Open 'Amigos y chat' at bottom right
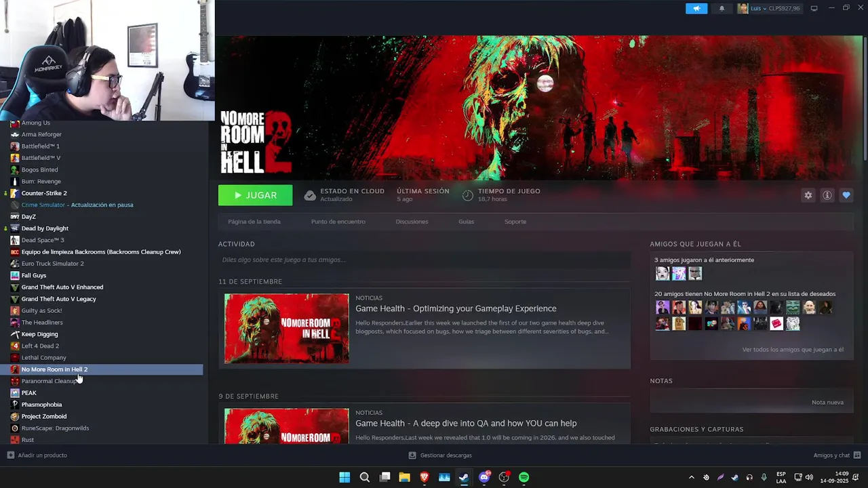The width and height of the screenshot is (868, 488). click(837, 455)
